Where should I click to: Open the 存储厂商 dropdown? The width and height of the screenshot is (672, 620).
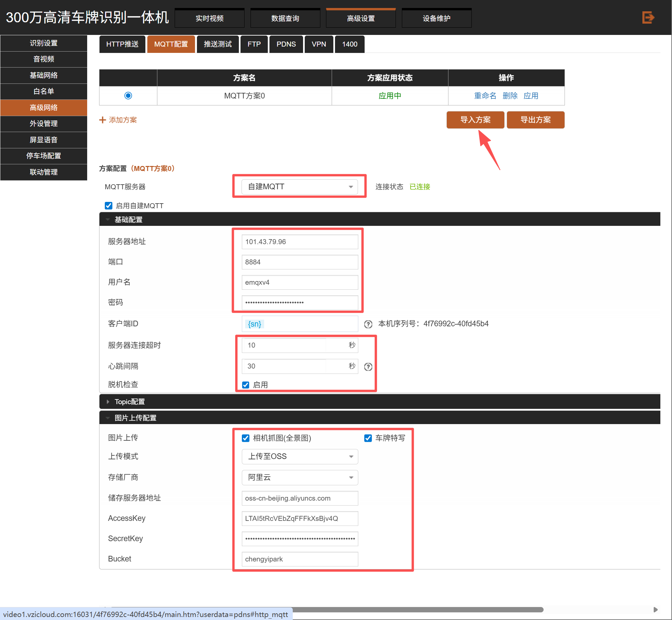coord(300,477)
